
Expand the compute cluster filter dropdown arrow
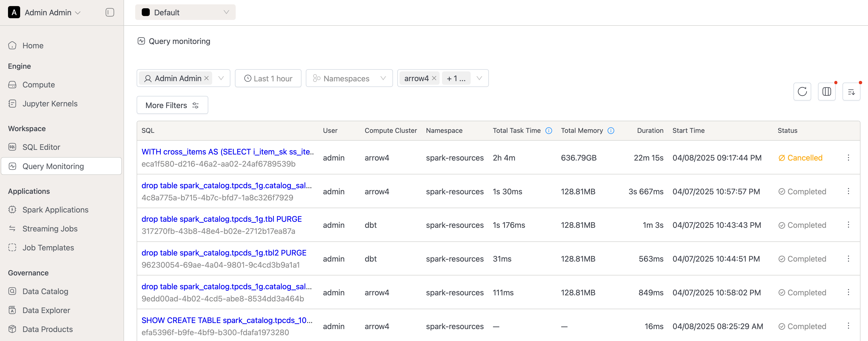click(479, 78)
